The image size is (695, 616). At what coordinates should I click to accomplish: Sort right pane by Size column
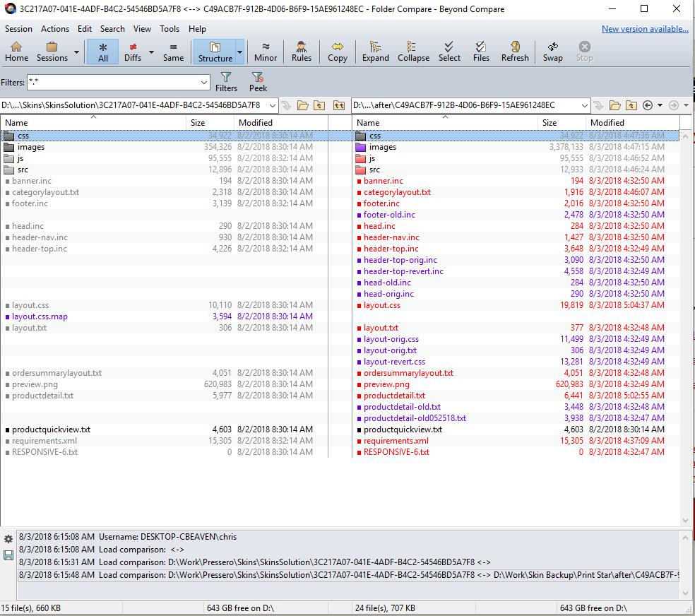tap(562, 122)
